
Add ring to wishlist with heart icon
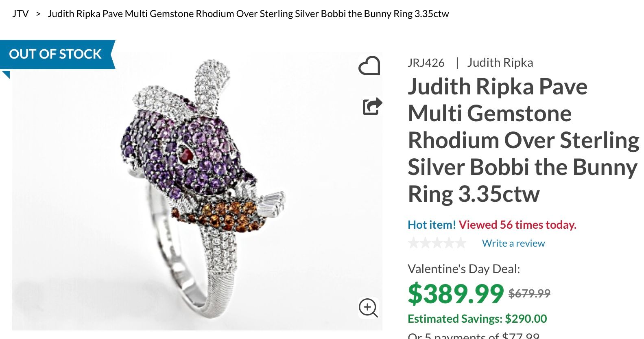369,66
